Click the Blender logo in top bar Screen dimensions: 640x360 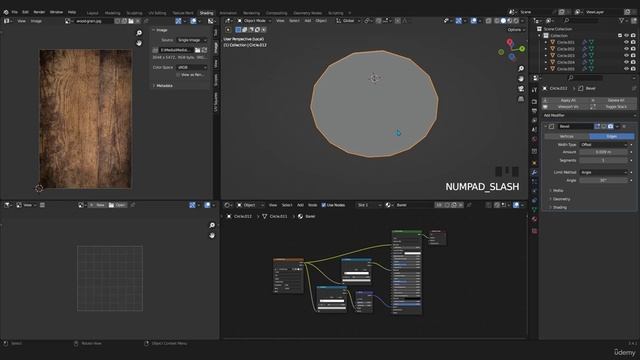[6, 12]
